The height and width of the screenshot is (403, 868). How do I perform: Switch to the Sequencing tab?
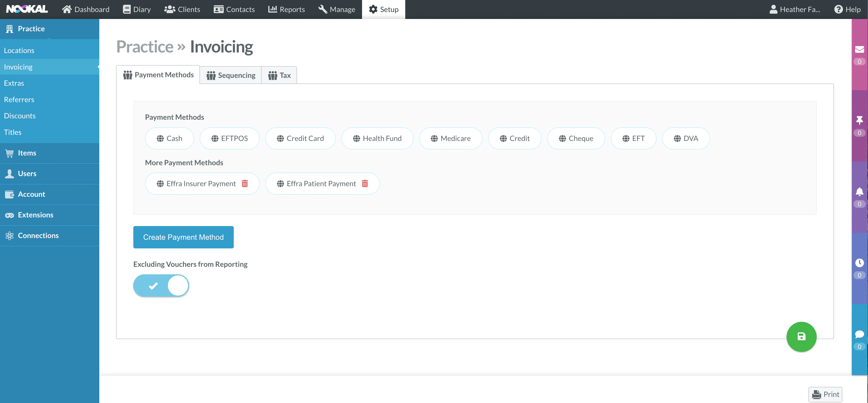230,75
